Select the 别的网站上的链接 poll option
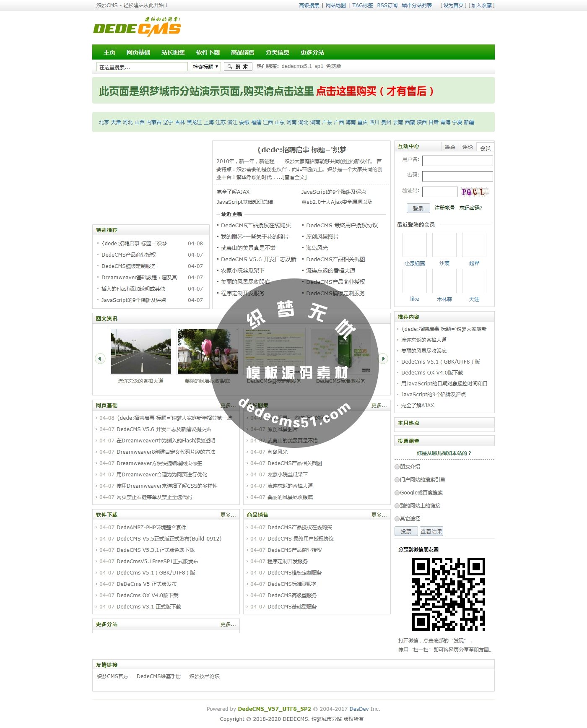The width and height of the screenshot is (587, 728). tap(397, 506)
